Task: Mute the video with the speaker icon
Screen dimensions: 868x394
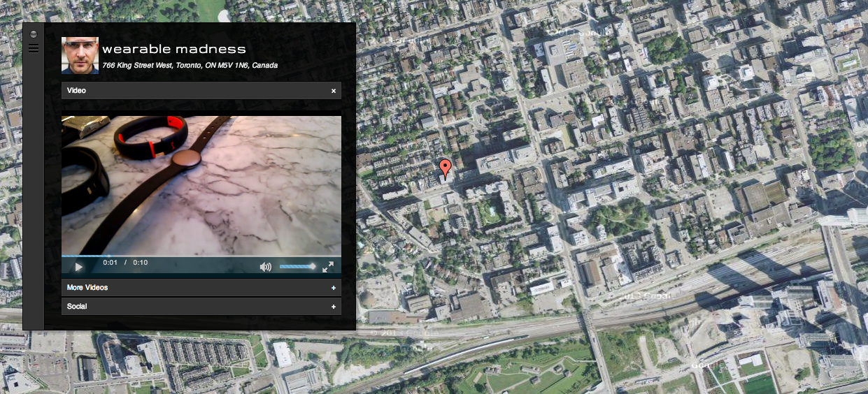Action: click(x=266, y=267)
